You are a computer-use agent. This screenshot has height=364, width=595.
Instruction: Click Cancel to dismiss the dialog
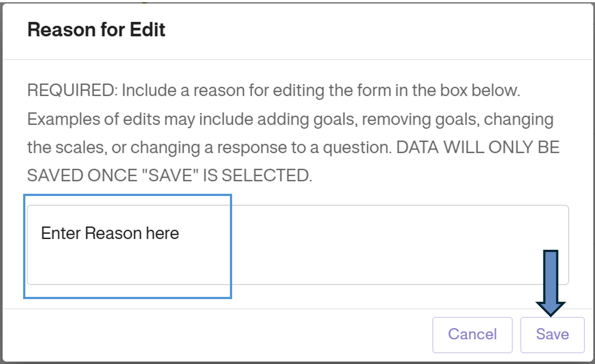click(x=472, y=334)
